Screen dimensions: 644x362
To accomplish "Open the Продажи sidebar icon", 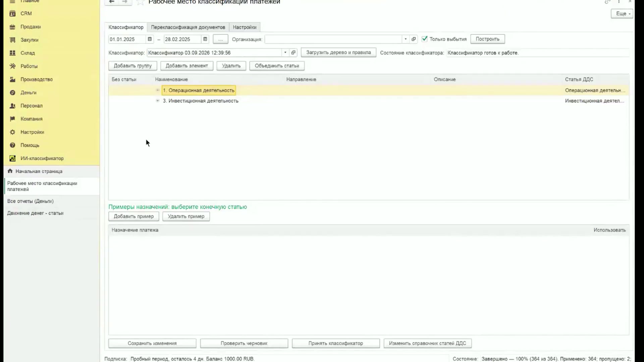I will coord(12,27).
